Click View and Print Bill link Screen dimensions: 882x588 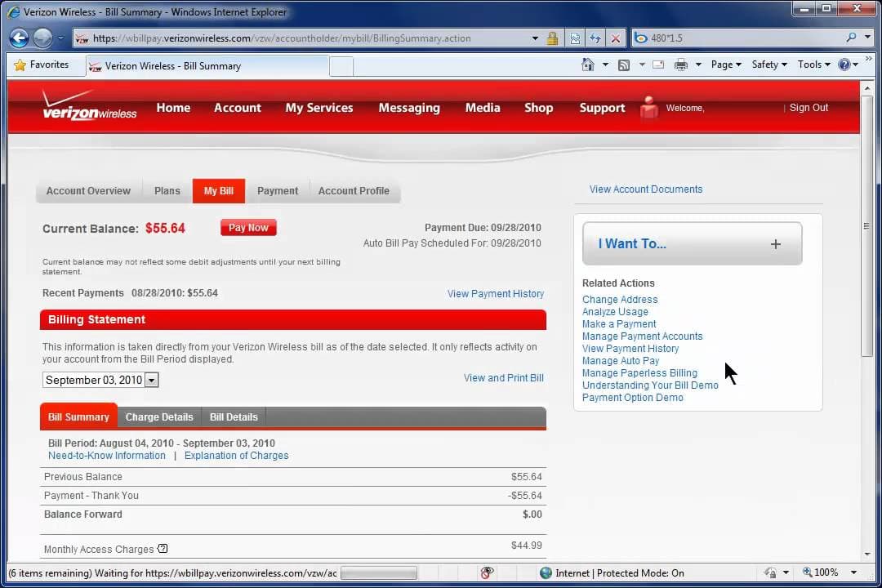pos(503,377)
